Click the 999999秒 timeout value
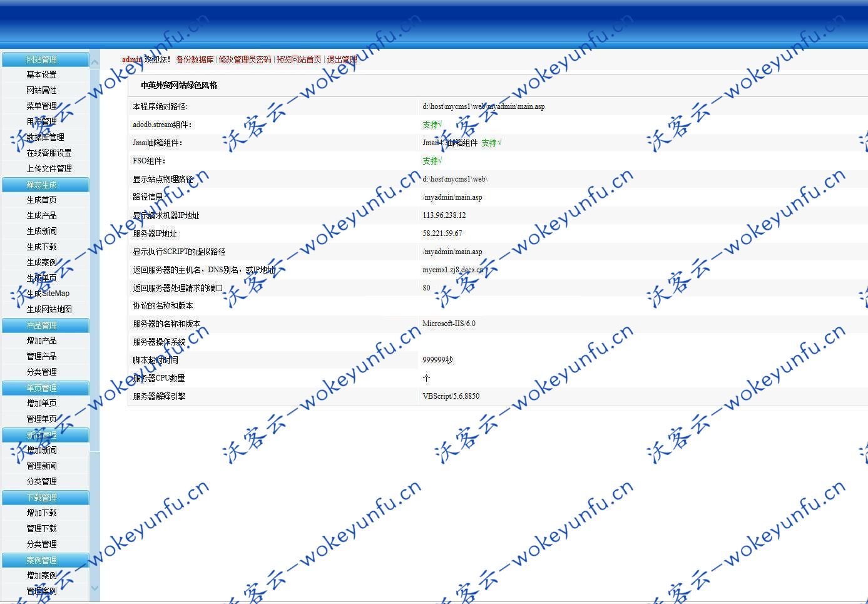Screen dimensions: 868x604 tap(437, 360)
